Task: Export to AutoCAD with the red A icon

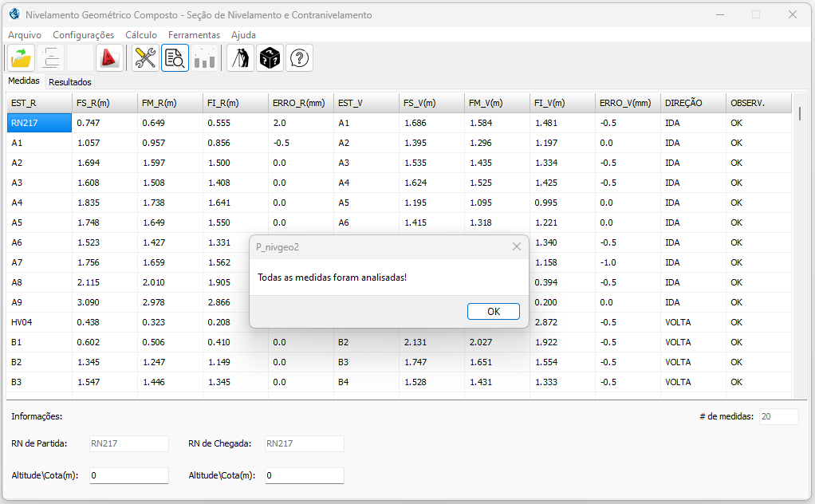Action: (109, 57)
